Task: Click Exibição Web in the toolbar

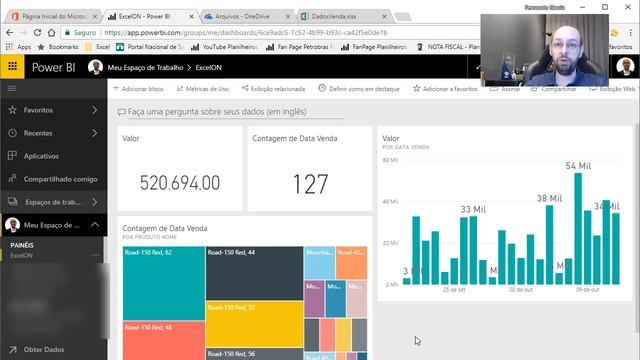Action: (x=612, y=89)
